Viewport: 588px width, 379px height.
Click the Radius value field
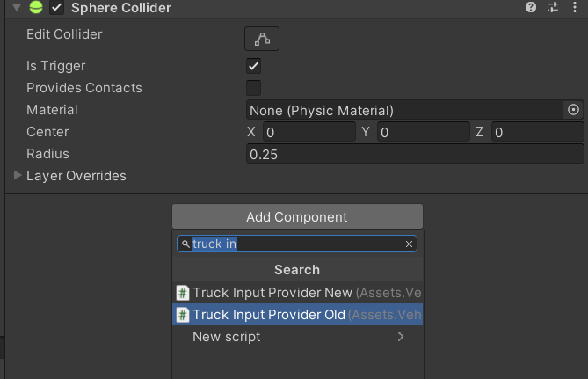[x=415, y=154]
